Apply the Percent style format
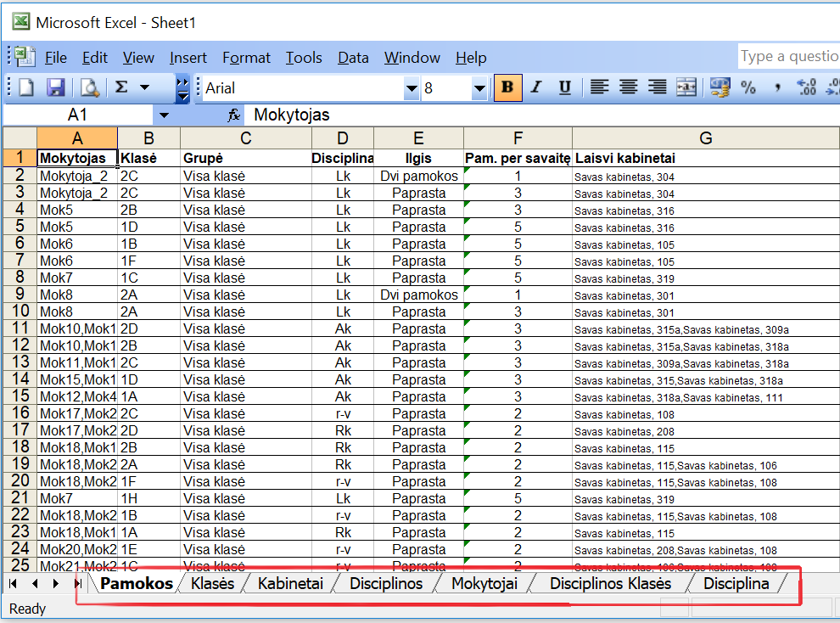The width and height of the screenshot is (840, 623). point(748,87)
